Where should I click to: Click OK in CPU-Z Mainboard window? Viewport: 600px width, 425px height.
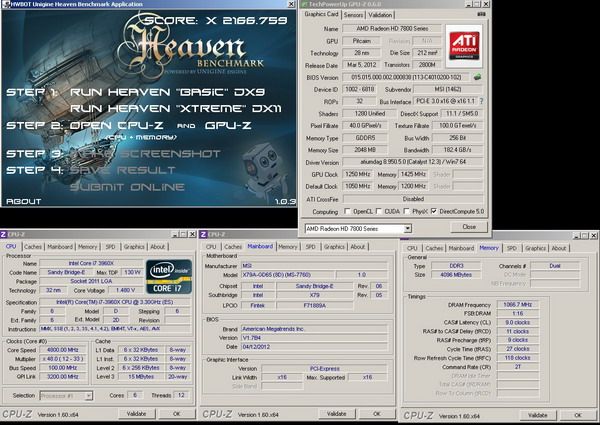[377, 414]
